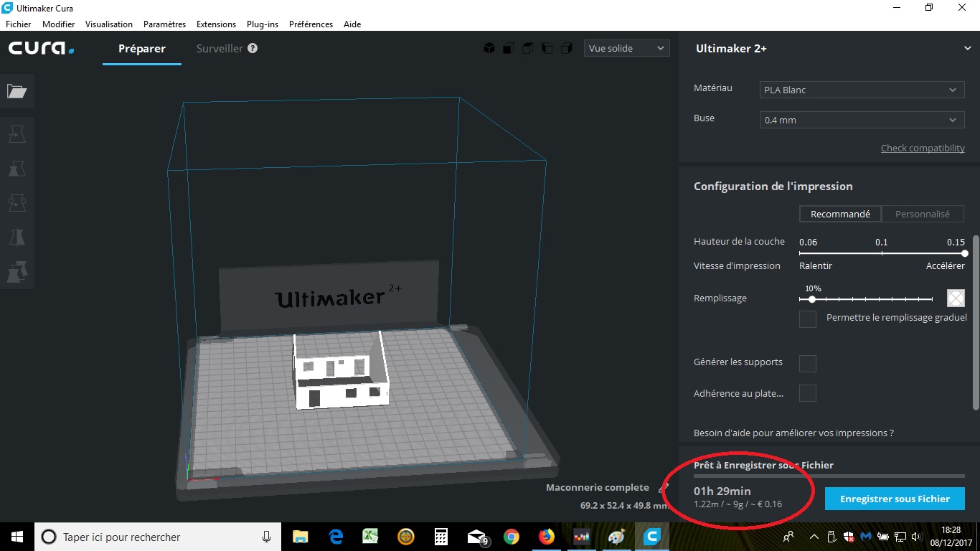
Task: Click the material estimate 1.22m / ~ 9g / ~ € 0.16
Action: coord(738,504)
